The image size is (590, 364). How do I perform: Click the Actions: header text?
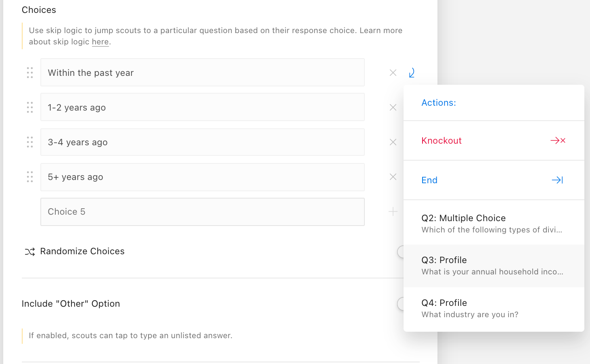[x=439, y=103]
